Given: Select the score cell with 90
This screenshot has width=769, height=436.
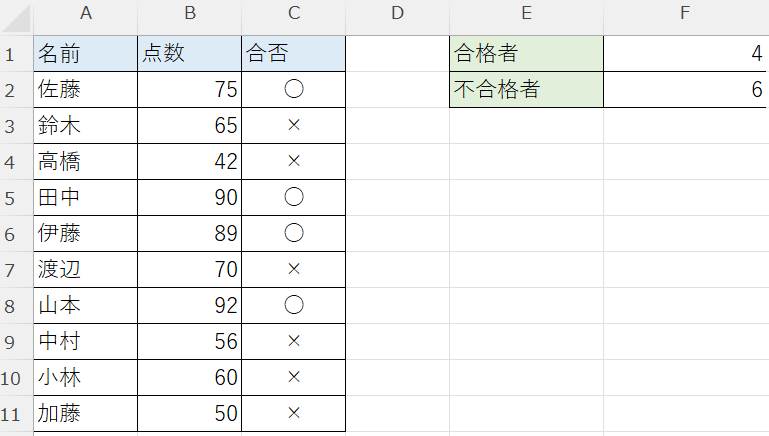Looking at the screenshot, I should click(190, 198).
